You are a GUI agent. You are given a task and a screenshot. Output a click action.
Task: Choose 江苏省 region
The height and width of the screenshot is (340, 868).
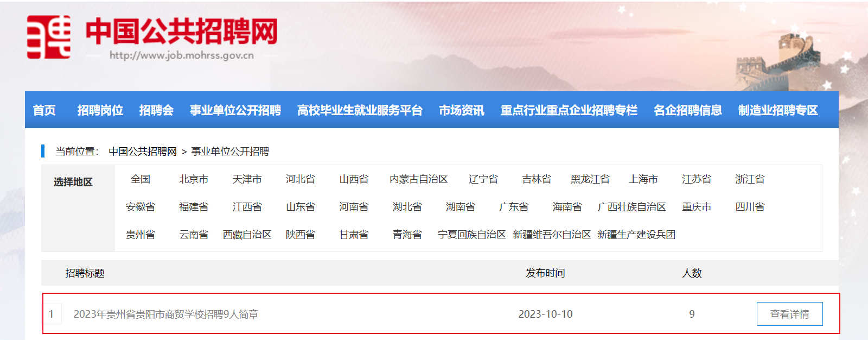click(x=697, y=179)
